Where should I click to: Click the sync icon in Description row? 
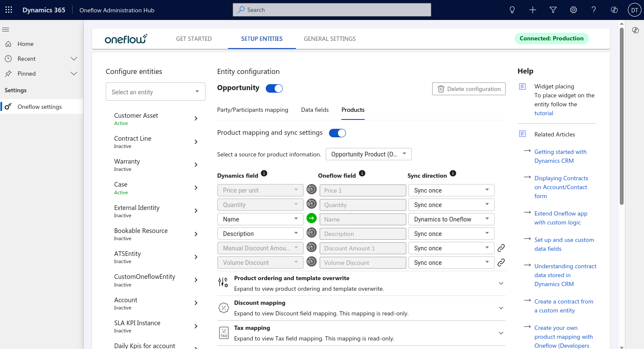(312, 233)
